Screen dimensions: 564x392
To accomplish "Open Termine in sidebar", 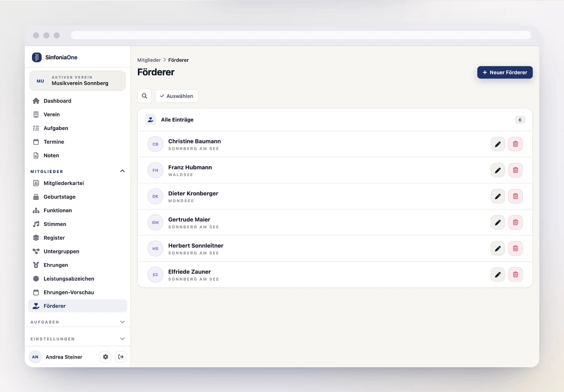I will (78, 142).
